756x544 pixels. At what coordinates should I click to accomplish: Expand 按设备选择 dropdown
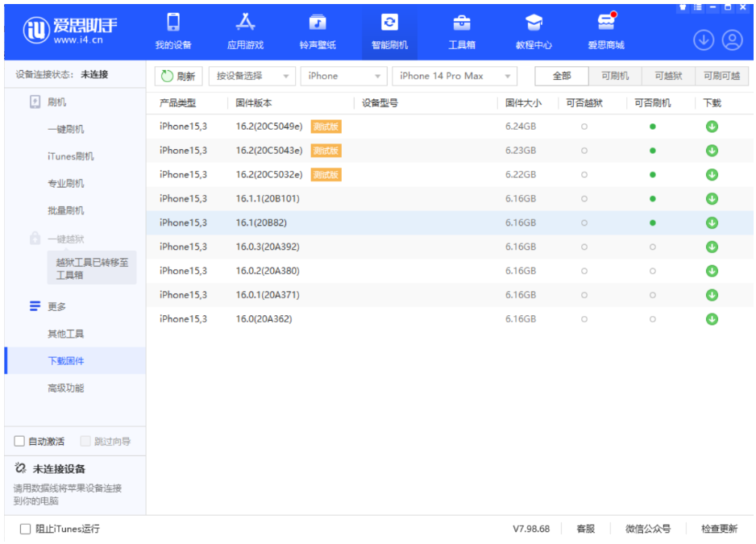252,76
